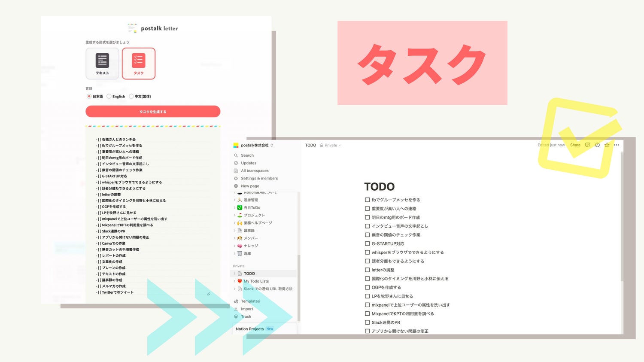This screenshot has width=644, height=362.
Task: Open the comments icon in Notion top bar
Action: click(x=587, y=145)
